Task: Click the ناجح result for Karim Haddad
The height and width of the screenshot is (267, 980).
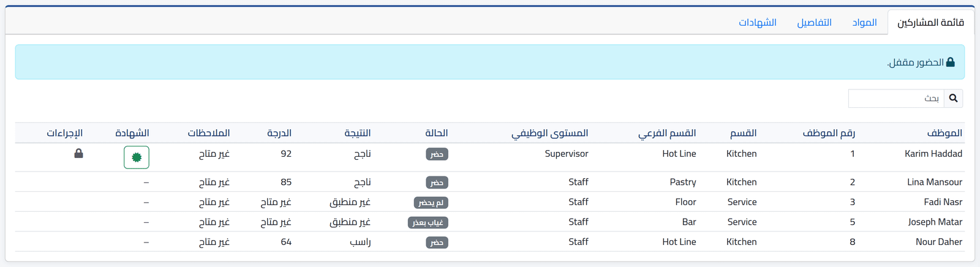Action: [x=362, y=154]
